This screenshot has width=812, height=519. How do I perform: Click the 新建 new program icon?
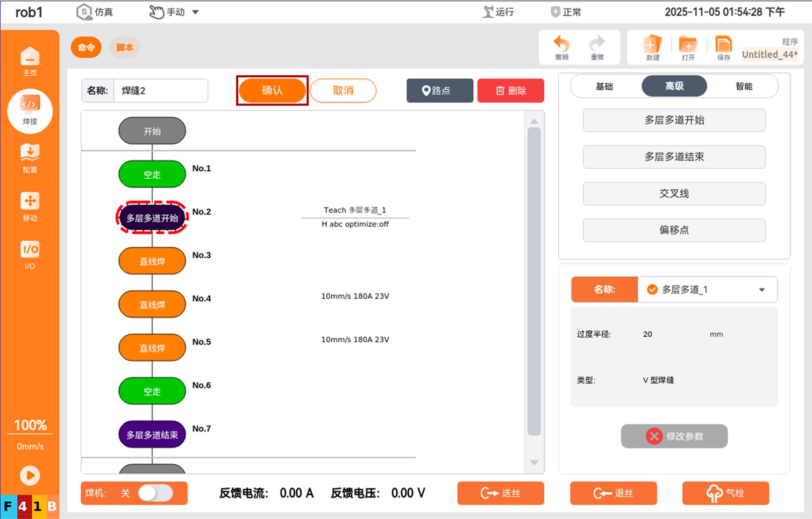[652, 47]
